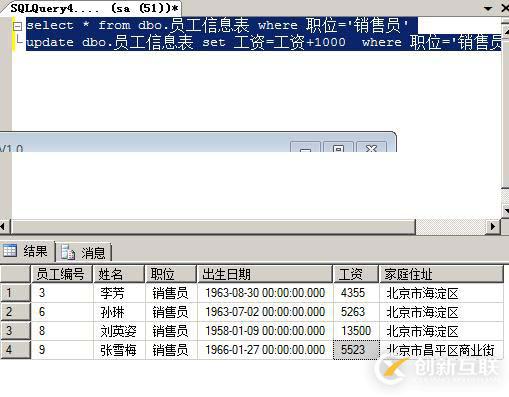Image resolution: width=509 pixels, height=397 pixels.
Task: Click the name cell 孙琳
Action: pos(119,312)
